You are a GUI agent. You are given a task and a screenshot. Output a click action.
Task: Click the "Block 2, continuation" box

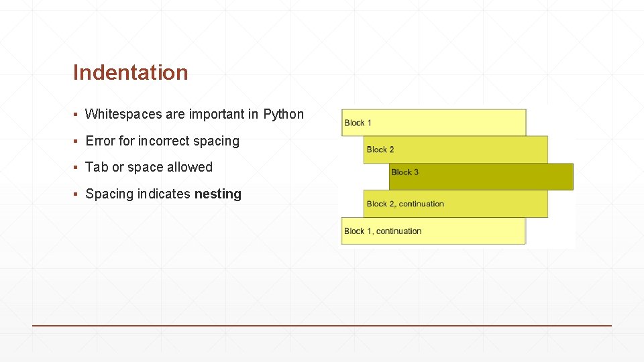pos(455,204)
